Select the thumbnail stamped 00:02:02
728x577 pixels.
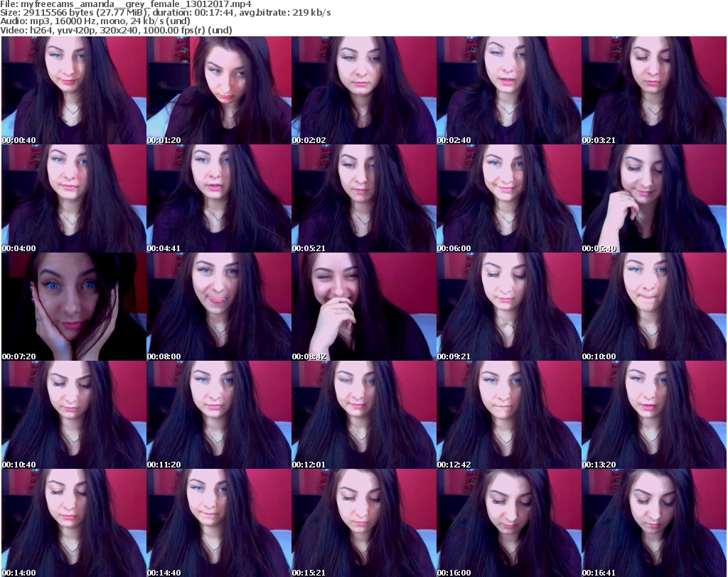coord(364,90)
